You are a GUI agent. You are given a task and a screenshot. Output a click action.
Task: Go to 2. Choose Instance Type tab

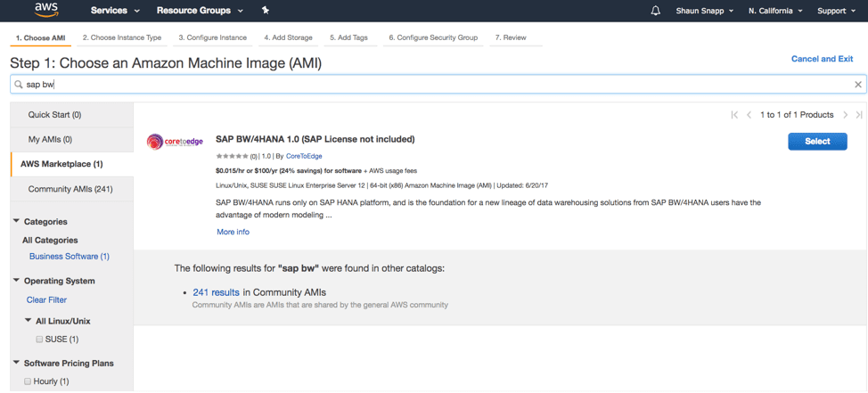coord(122,37)
